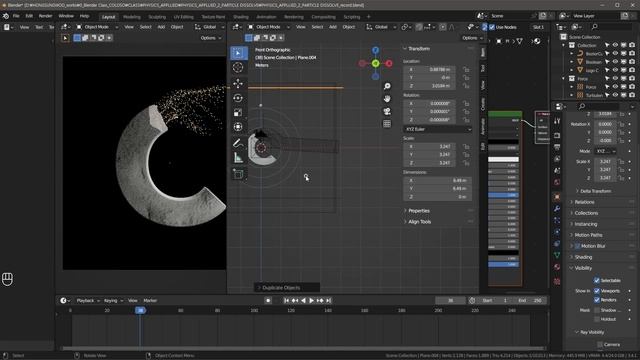Viewport: 640px width, 360px height.
Task: Select the Move tool
Action: coord(238,84)
